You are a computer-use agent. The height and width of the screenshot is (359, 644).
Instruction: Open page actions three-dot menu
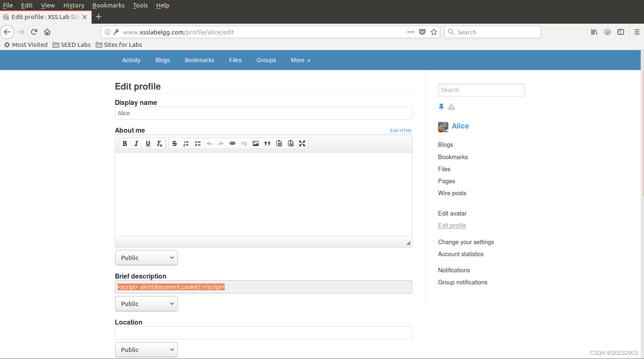click(x=411, y=32)
